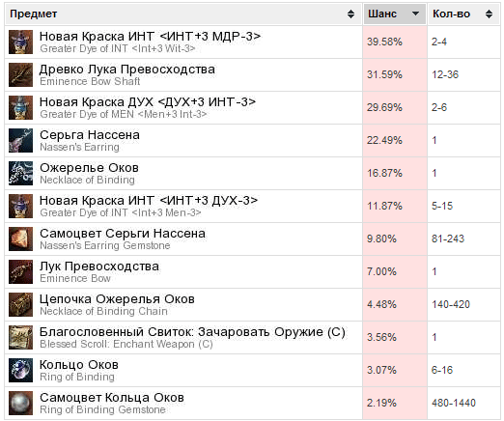Viewport: 504px width, 421px height.
Task: Click Nassen's Earring item icon
Action: coord(20,141)
